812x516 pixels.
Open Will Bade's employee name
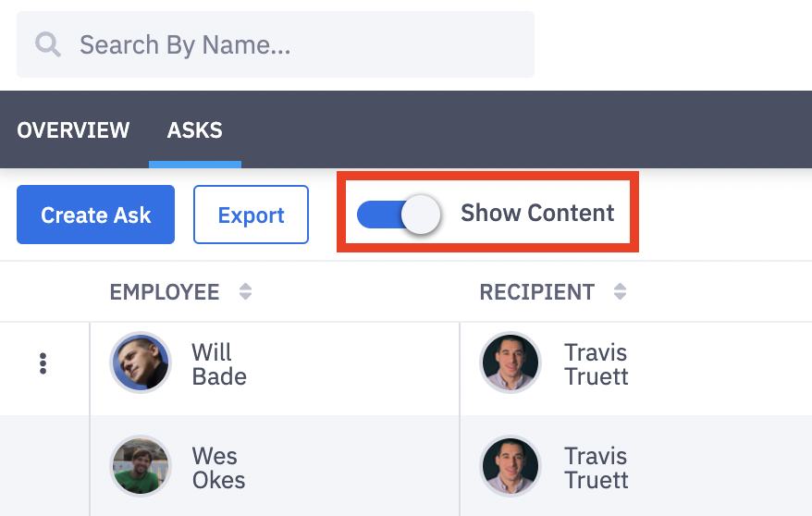218,364
